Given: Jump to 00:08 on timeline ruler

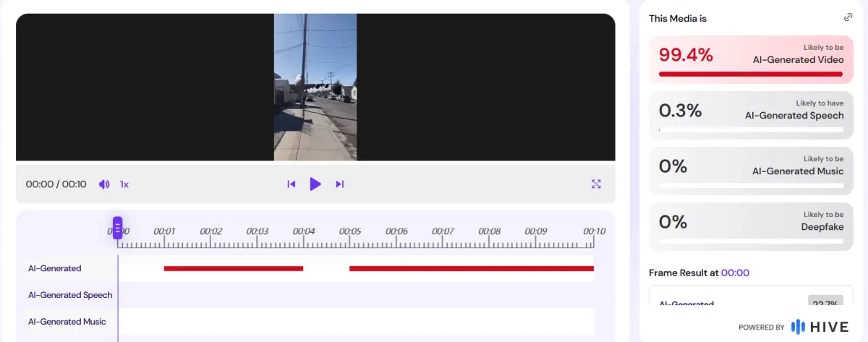Looking at the screenshot, I should tap(490, 232).
